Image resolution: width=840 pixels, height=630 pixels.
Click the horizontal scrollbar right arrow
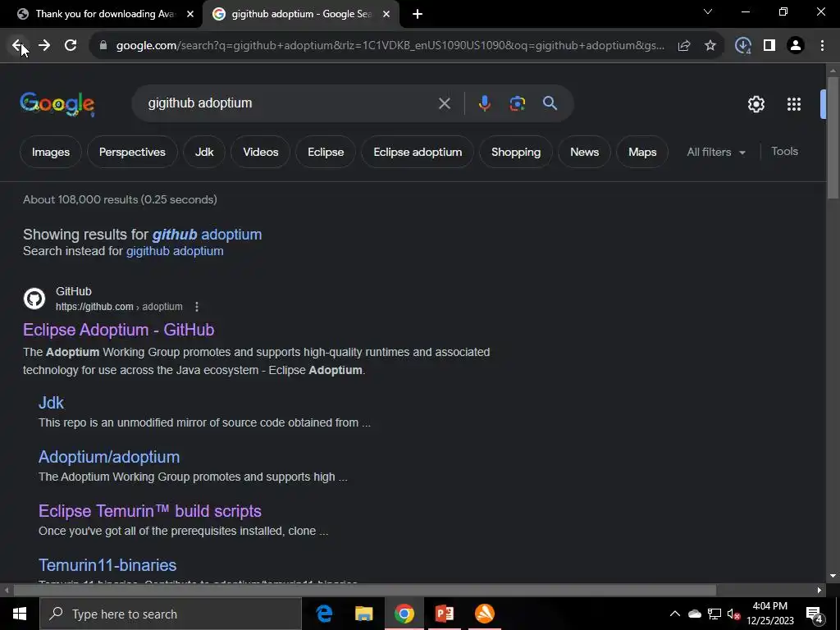[819, 591]
